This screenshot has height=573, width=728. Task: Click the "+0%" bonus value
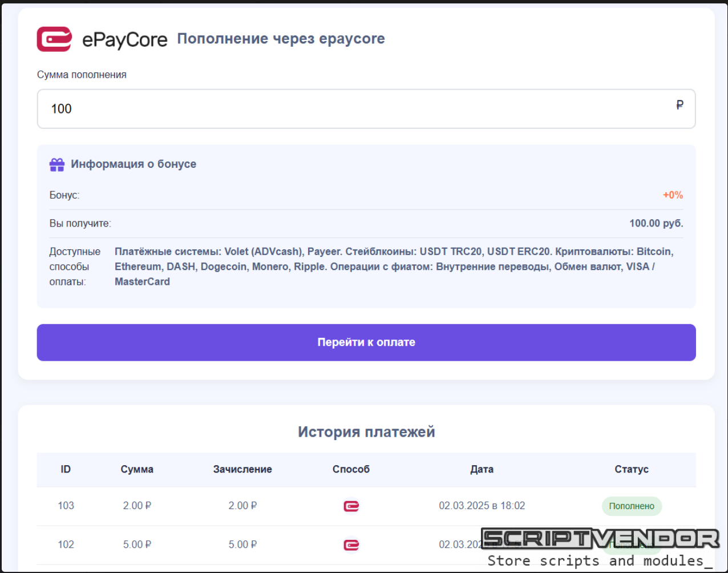[x=673, y=195]
